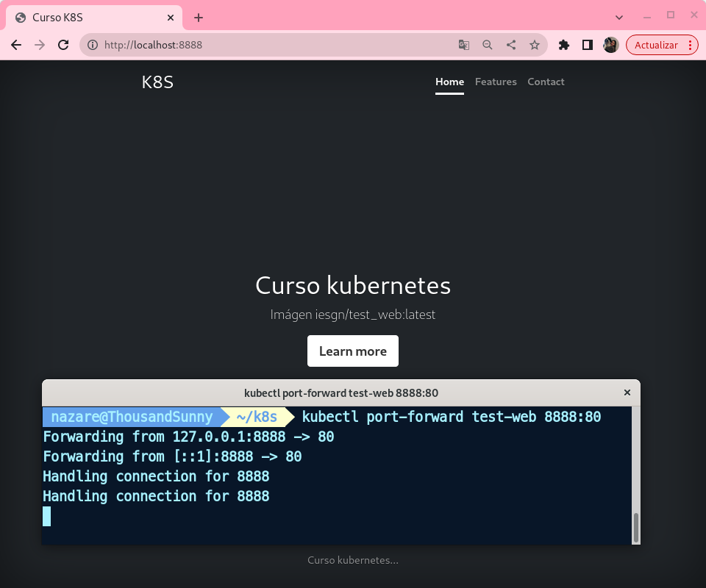Viewport: 706px width, 588px height.
Task: Close the Curso K8S tab
Action: coord(171,18)
